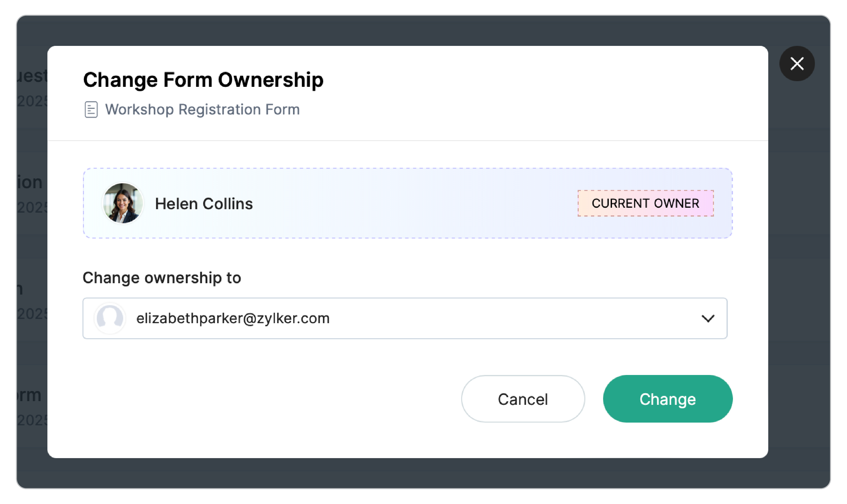
Task: Click the Change Form Ownership heading
Action: (203, 80)
